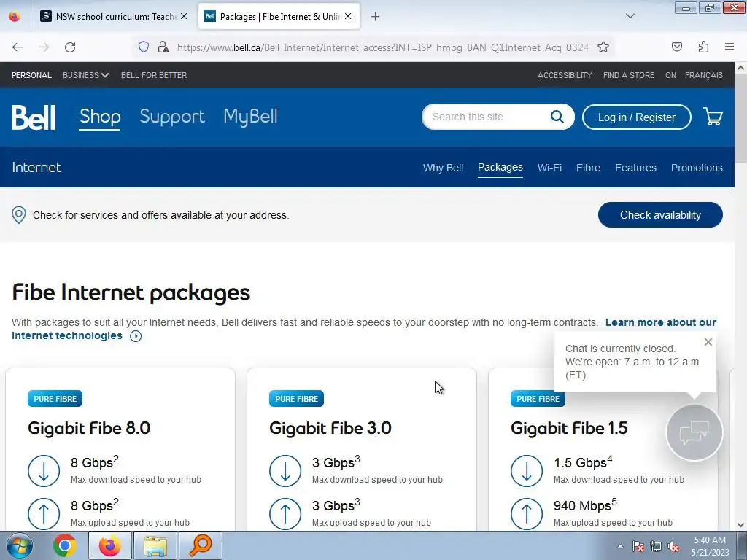747x560 pixels.
Task: Click the Bell logo
Action: point(34,117)
